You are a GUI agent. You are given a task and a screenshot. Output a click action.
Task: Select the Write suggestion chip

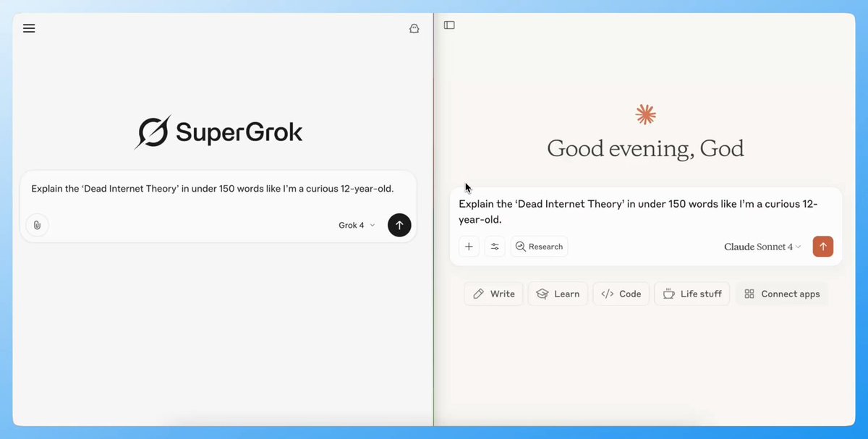point(494,294)
